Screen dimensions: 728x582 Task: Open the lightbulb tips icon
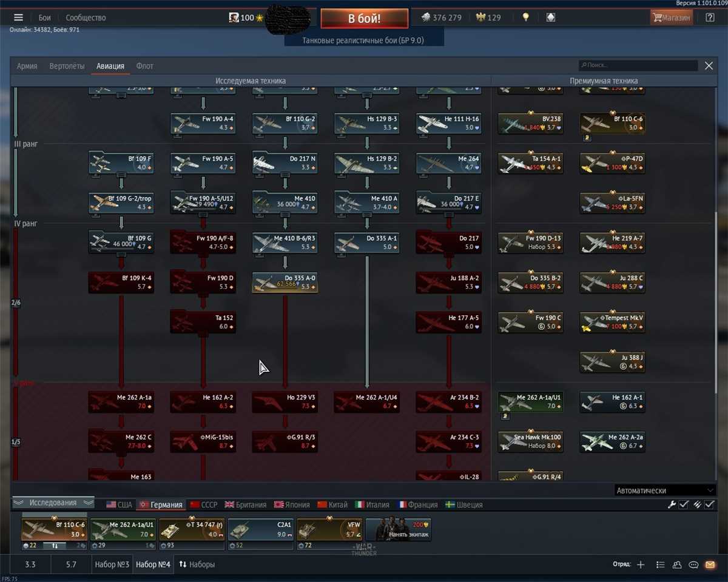pyautogui.click(x=525, y=18)
